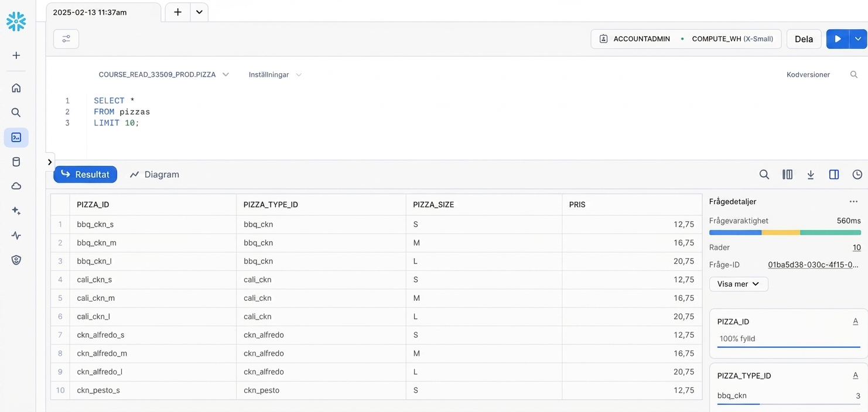868x412 pixels.
Task: Click the PIZZA_ID column type icon
Action: pos(856,321)
